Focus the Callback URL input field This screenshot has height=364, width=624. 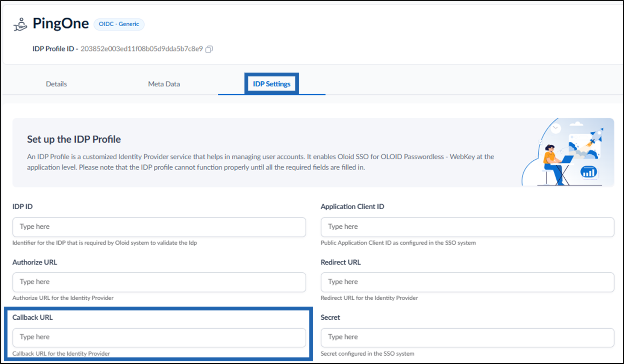point(159,337)
